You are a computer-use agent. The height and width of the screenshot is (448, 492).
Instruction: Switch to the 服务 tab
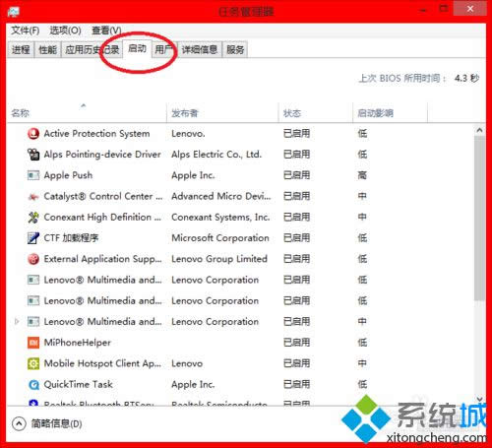click(235, 50)
